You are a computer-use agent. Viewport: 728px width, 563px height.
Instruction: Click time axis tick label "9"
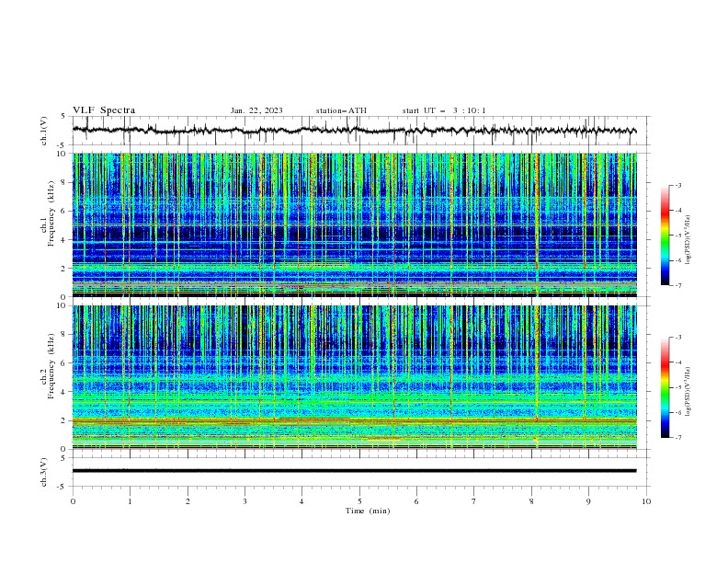pos(588,501)
